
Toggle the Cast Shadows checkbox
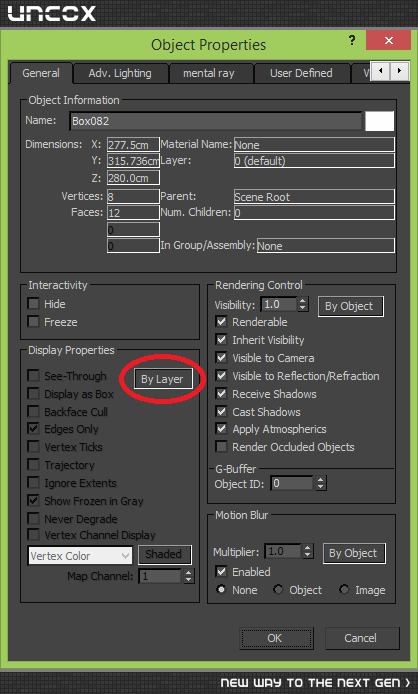coord(221,412)
